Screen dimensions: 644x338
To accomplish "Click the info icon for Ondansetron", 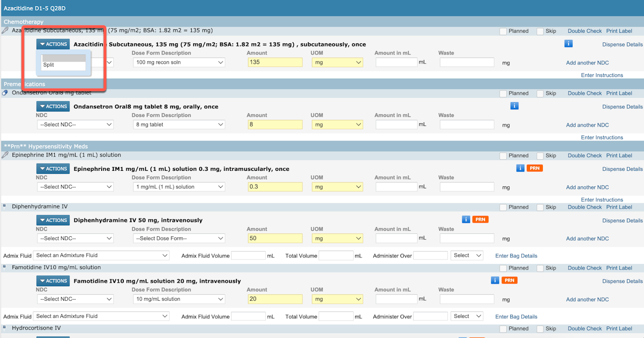I will [514, 106].
